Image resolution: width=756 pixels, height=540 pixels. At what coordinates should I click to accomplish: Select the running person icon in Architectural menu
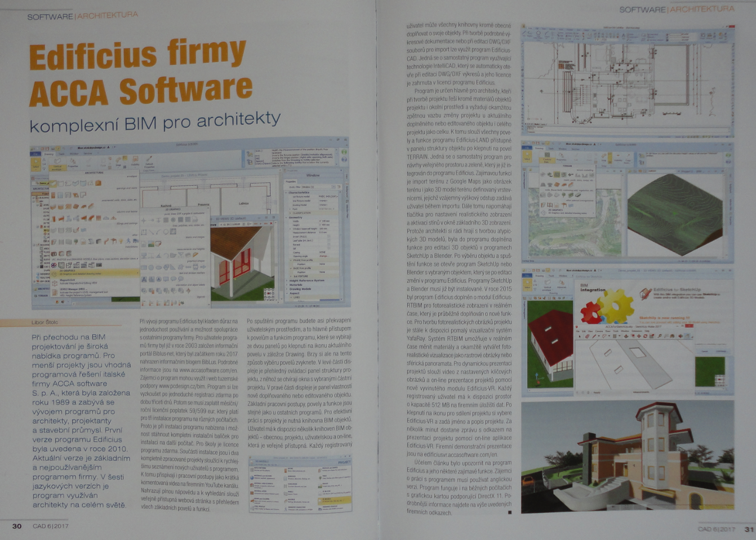128,241
